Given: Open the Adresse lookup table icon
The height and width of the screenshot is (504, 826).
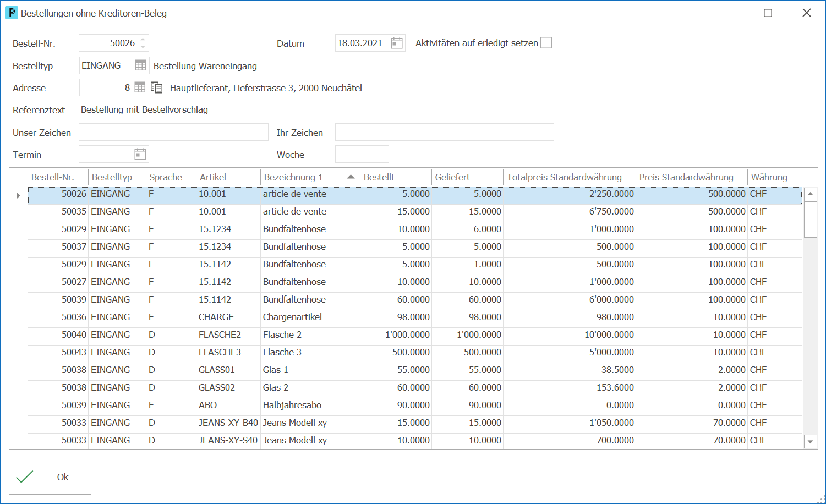Looking at the screenshot, I should (140, 87).
